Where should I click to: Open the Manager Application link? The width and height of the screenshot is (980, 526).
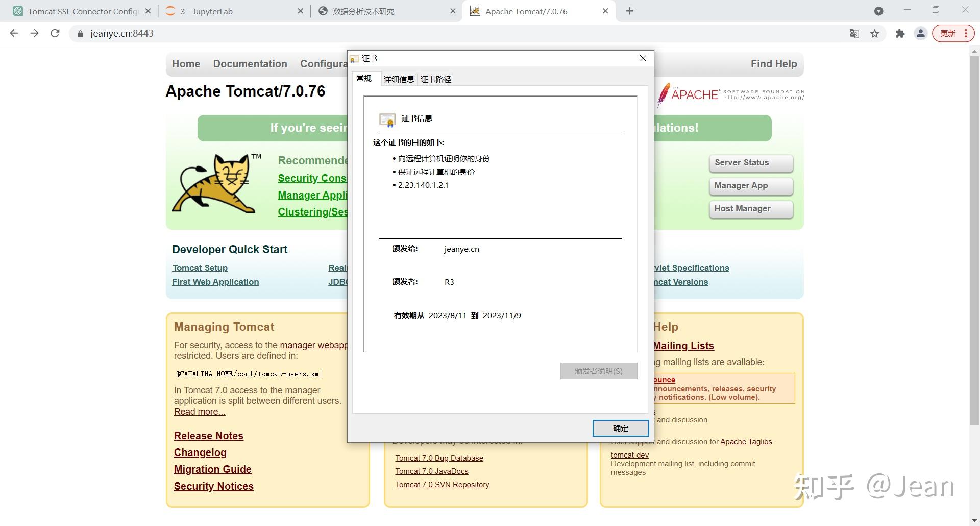pos(312,195)
